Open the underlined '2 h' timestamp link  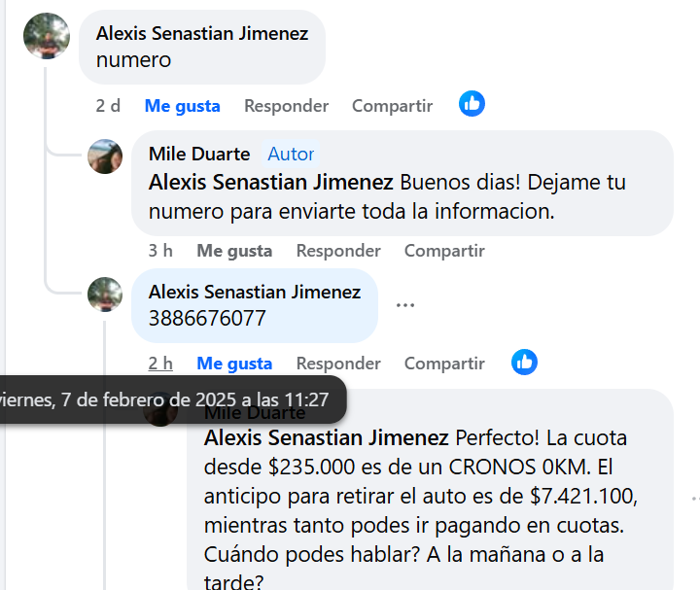coord(160,364)
